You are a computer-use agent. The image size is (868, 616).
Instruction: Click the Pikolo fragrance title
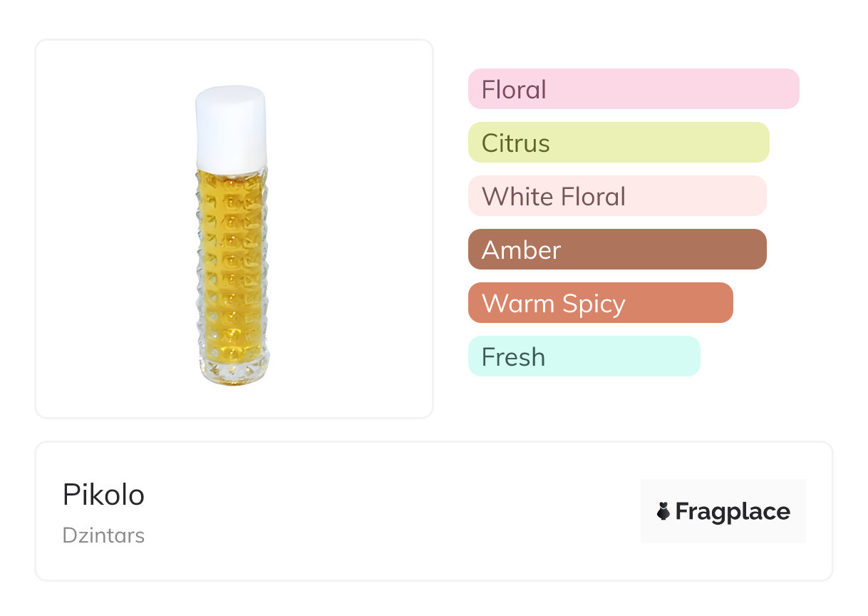pos(104,495)
